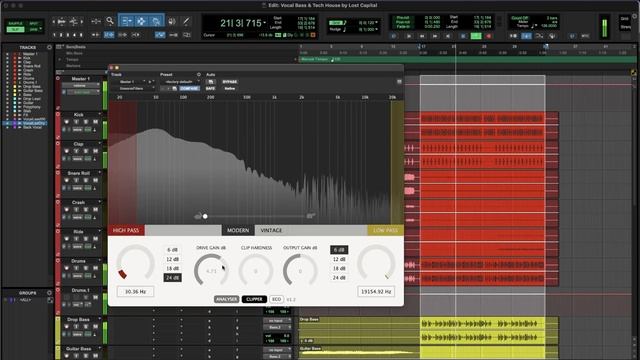This screenshot has width=640, height=360.
Task: Toggle the ECO mode button
Action: (x=276, y=299)
